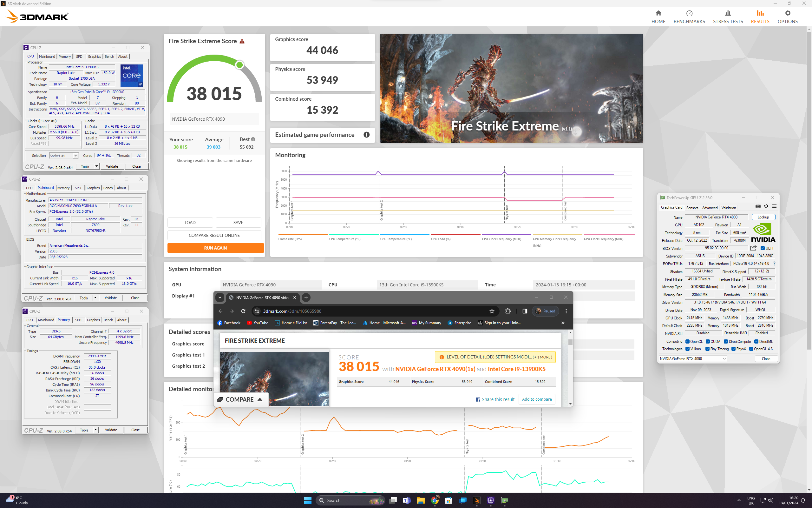Screen dimensions: 812x508
Task: Click the info icon beside Best score
Action: point(253,139)
